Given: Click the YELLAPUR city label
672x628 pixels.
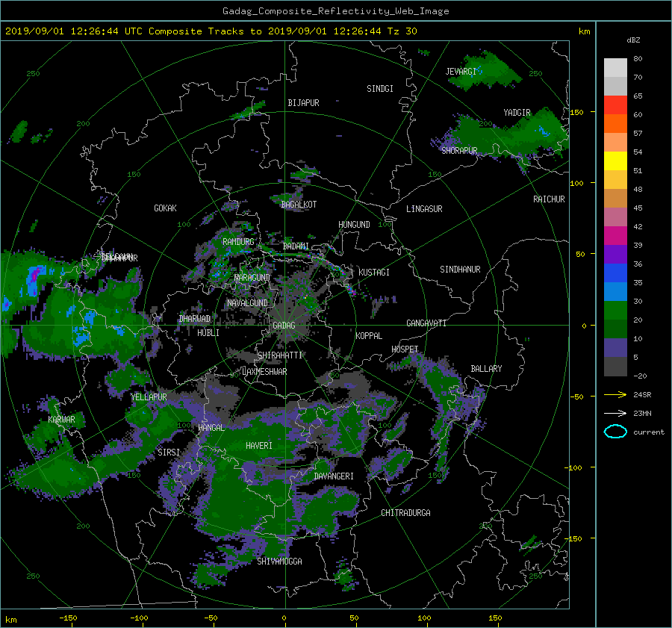Looking at the screenshot, I should tap(149, 397).
